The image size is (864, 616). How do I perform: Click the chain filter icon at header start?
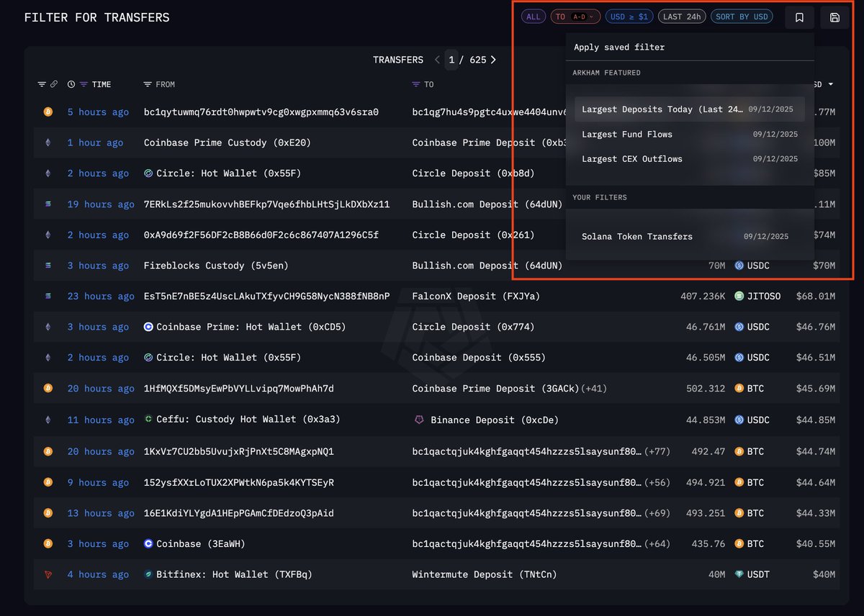tap(42, 84)
